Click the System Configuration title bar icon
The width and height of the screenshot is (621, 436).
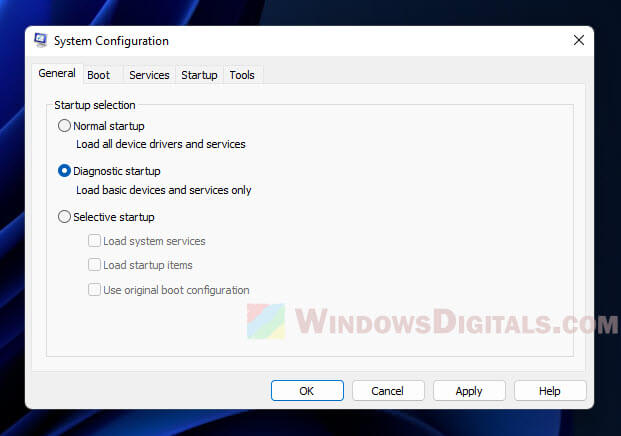coord(41,41)
